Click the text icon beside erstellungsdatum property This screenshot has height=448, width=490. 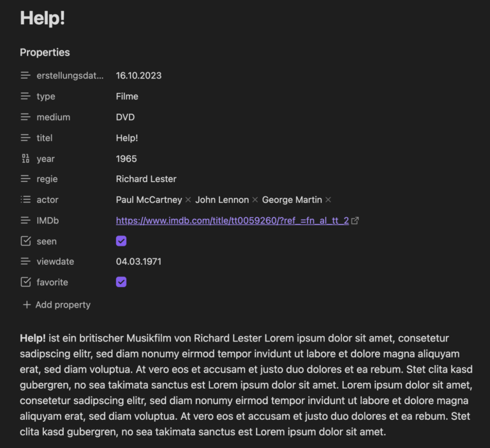[26, 75]
